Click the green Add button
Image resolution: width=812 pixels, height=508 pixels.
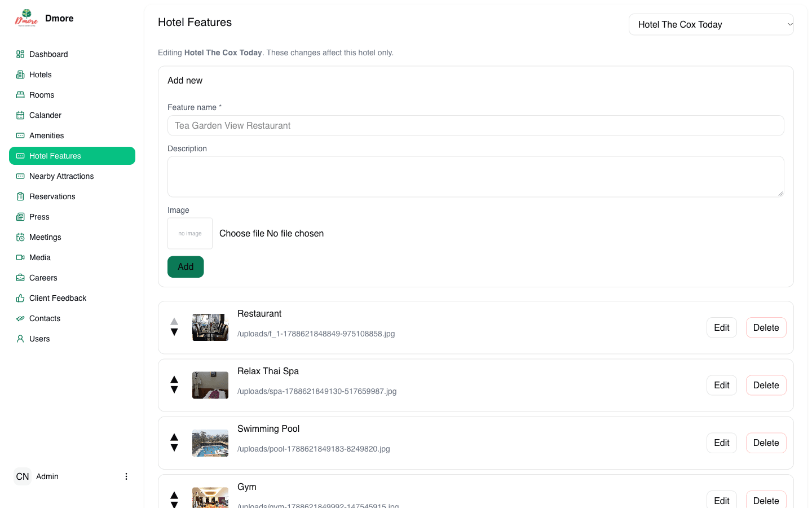coord(186,266)
